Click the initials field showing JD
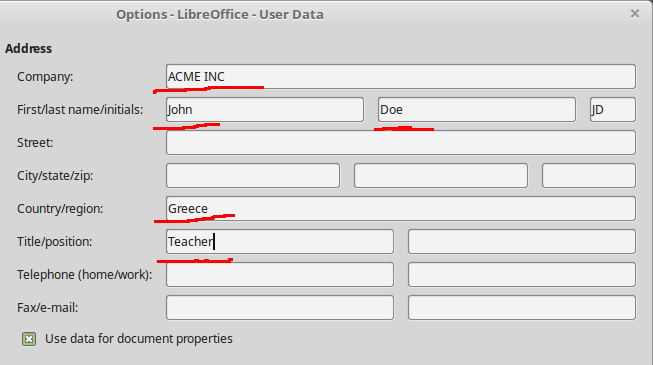Viewport: 653px width, 365px height. pos(613,110)
